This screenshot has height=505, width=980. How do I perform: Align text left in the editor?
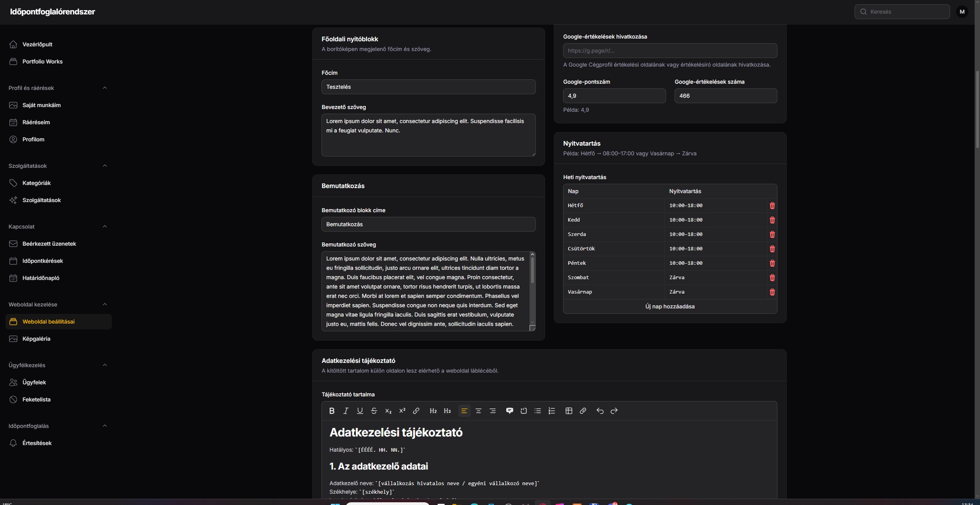tap(464, 411)
